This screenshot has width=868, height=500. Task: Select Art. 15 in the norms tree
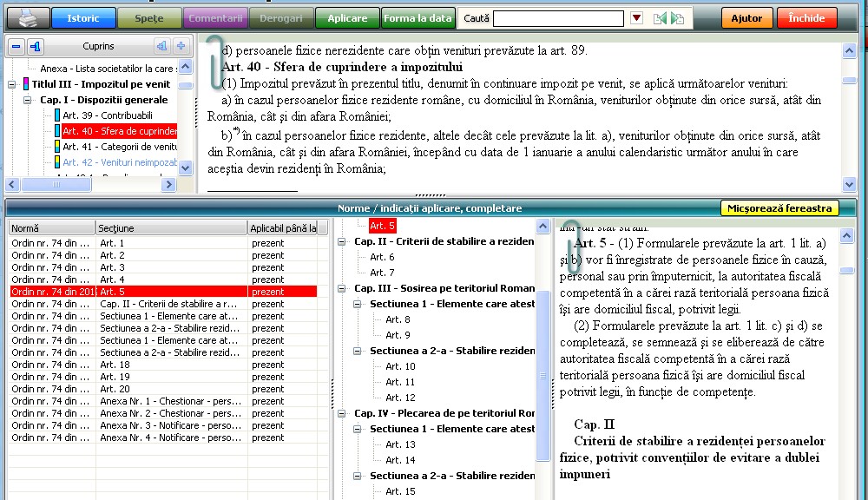tap(400, 491)
